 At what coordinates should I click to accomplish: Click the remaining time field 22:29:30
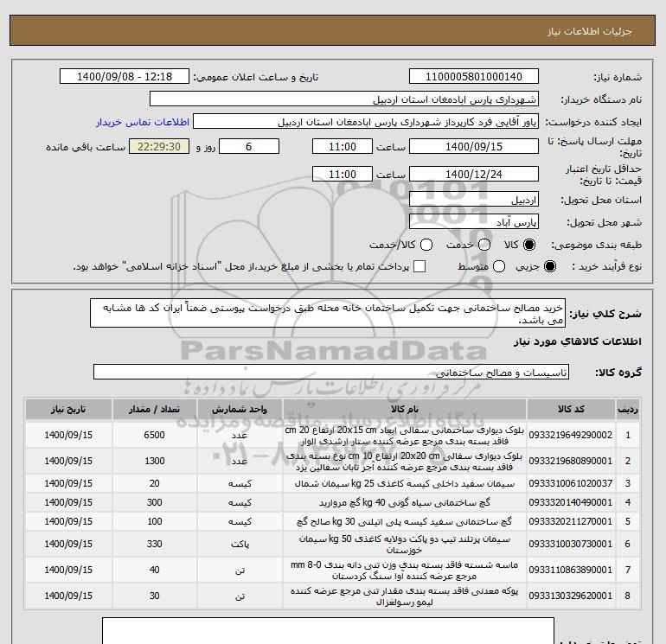(159, 146)
